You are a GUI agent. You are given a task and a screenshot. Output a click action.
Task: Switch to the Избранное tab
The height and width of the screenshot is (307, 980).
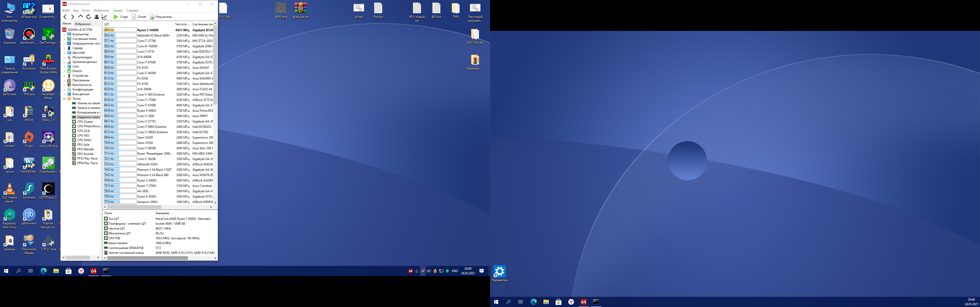coord(82,24)
